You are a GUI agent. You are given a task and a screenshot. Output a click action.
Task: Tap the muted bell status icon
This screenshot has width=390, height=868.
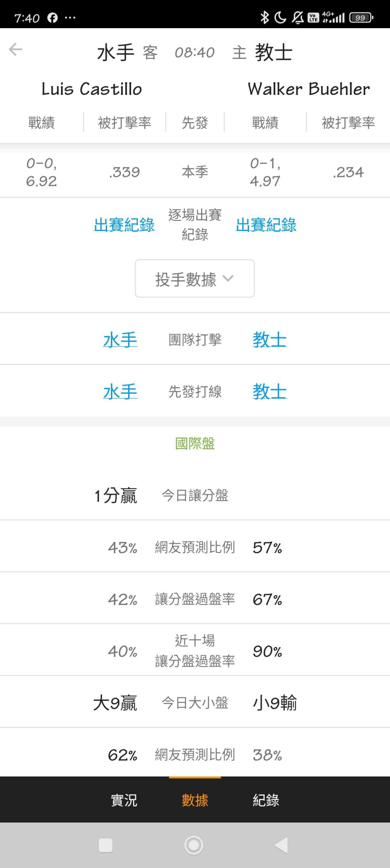click(x=298, y=17)
